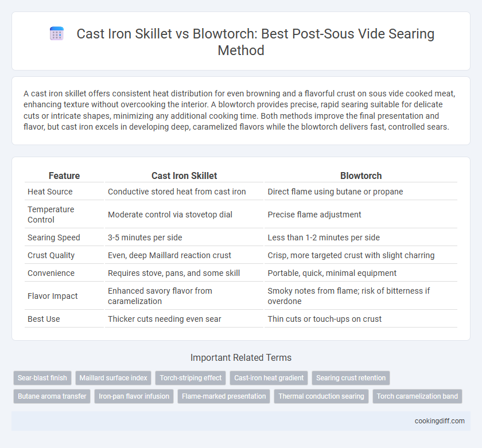Viewport: 482px width, 448px height.
Task: Open the Sear-blast finish tag
Action: [x=42, y=378]
